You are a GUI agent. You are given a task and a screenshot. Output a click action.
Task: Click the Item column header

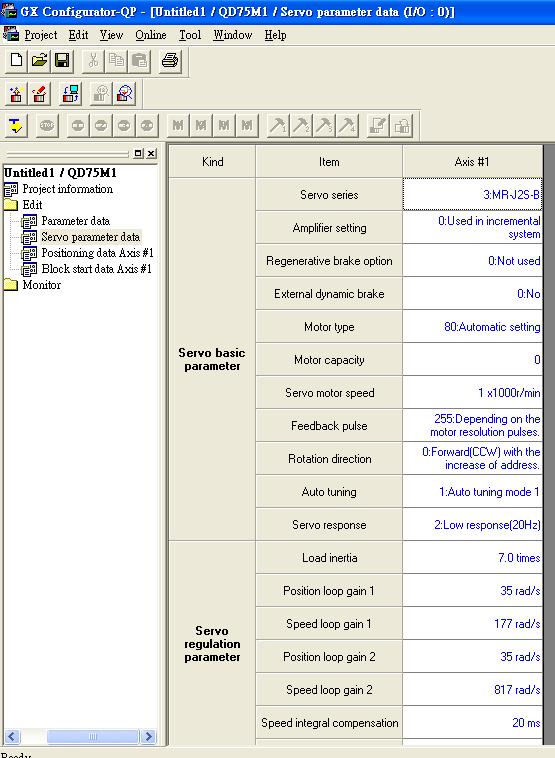coord(329,162)
